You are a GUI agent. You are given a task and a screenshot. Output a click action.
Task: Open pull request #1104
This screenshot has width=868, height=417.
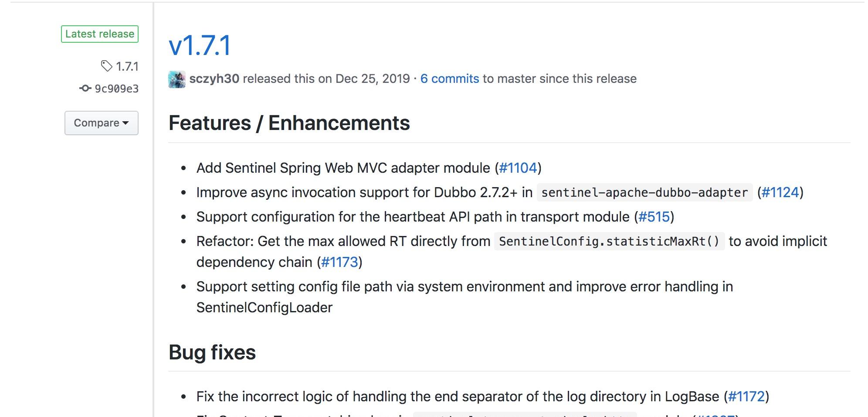point(518,168)
